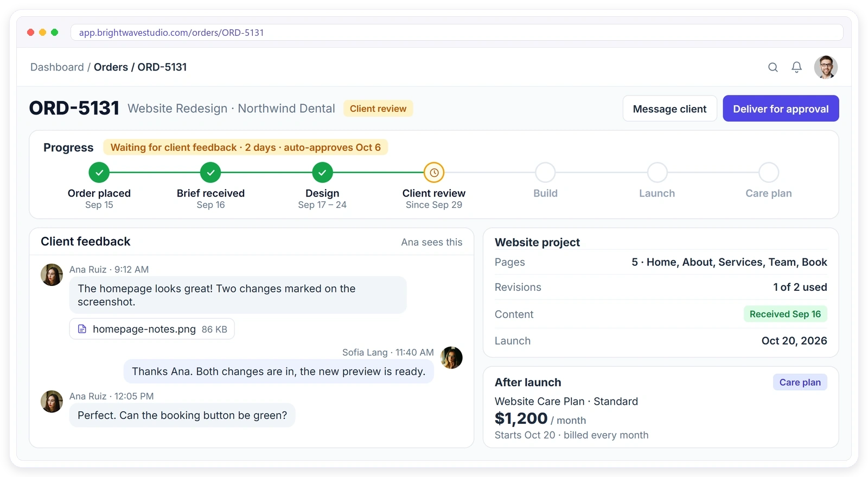Viewport: 868px width, 477px height.
Task: Click the Received Sep 16 content badge
Action: point(785,314)
